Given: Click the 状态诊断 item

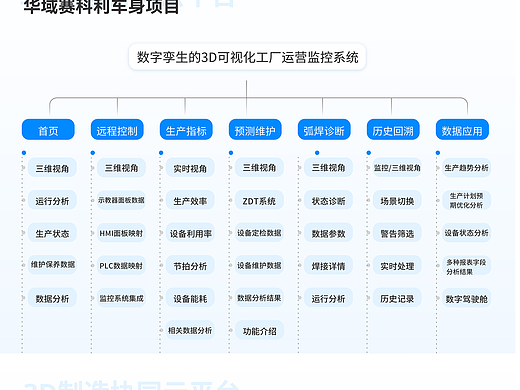Looking at the screenshot, I should click(x=328, y=200).
